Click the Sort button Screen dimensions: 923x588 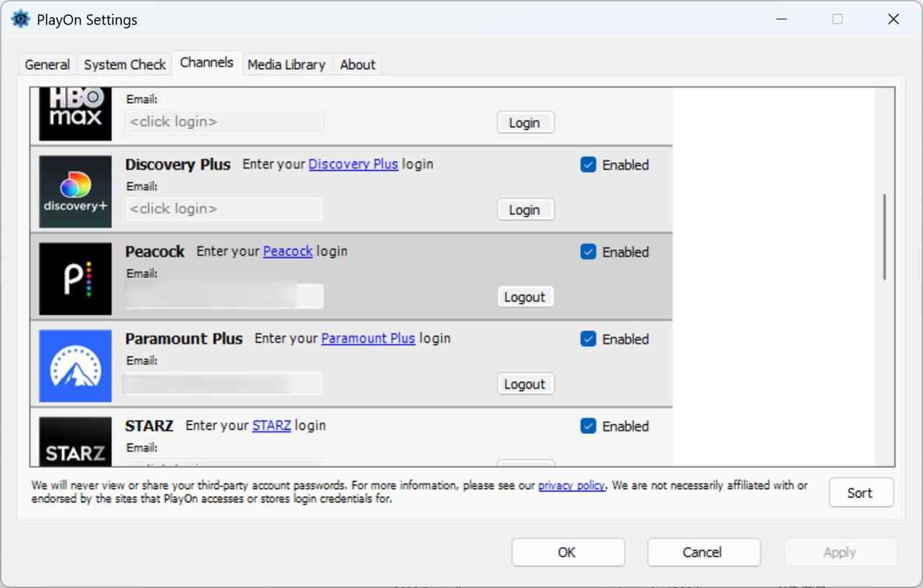(x=861, y=492)
